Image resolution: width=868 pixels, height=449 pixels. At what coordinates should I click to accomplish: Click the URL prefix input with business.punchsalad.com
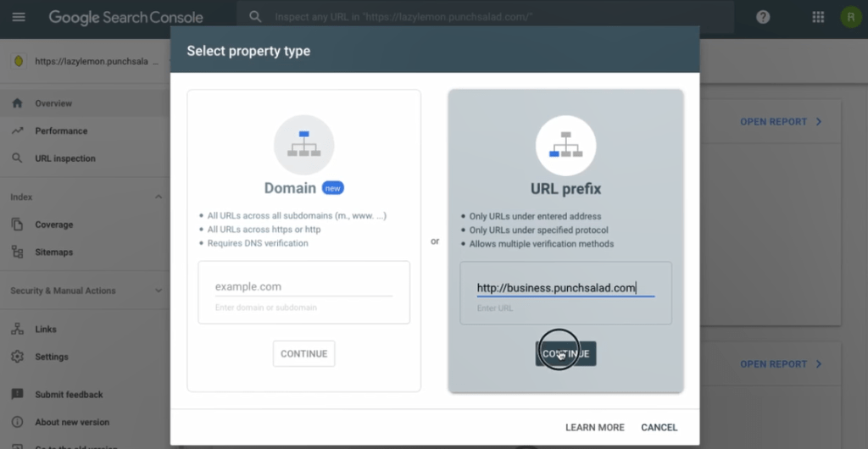[565, 288]
